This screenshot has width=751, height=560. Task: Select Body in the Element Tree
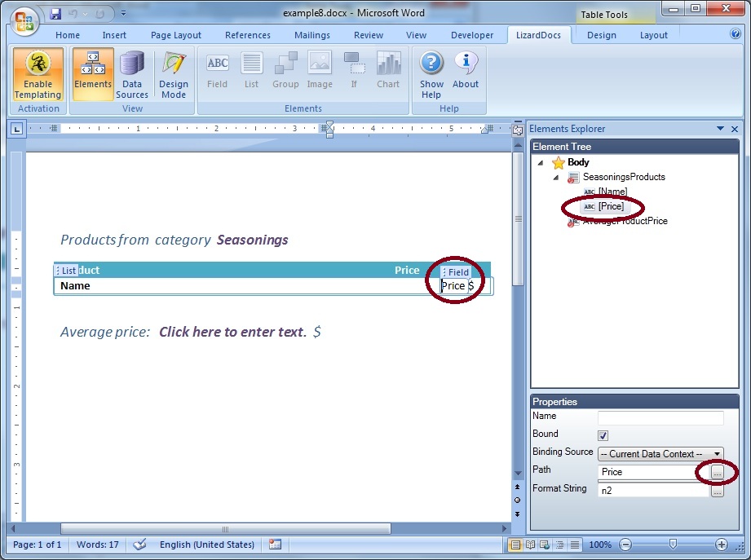tap(578, 162)
